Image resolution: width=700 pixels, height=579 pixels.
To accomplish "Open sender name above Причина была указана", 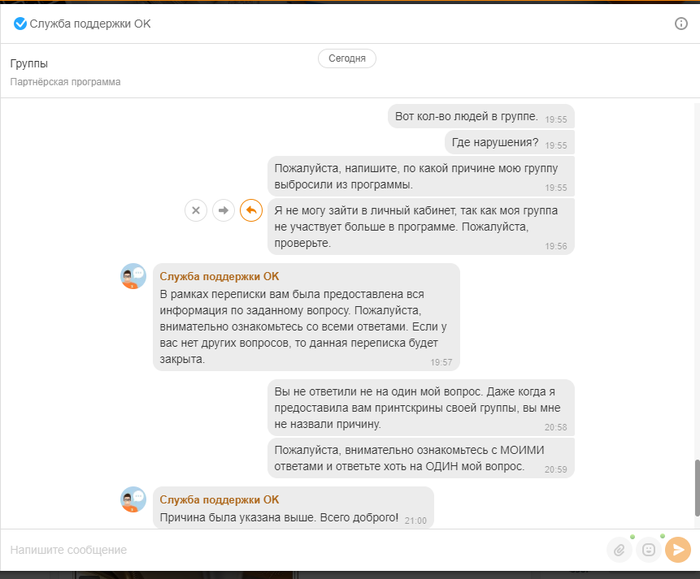I will (x=219, y=499).
